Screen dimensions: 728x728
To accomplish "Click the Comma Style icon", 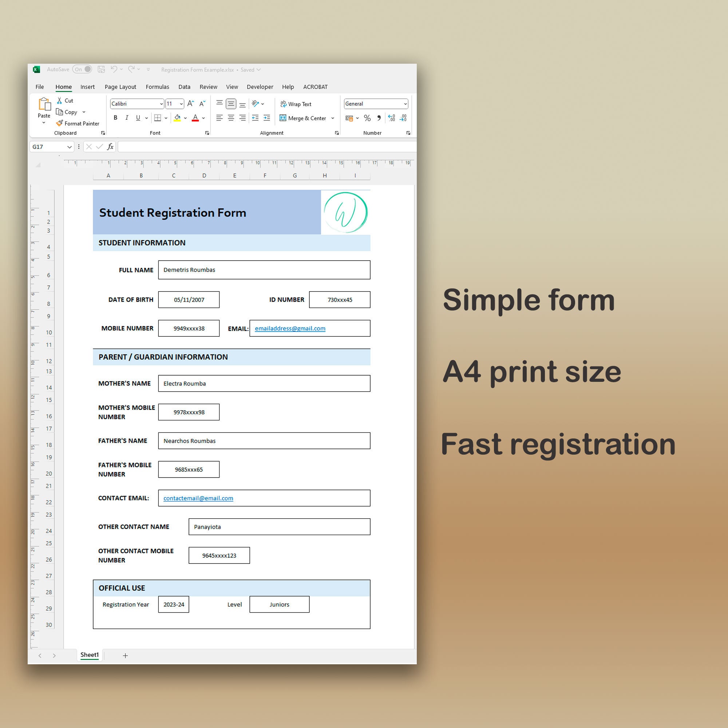I will [379, 118].
